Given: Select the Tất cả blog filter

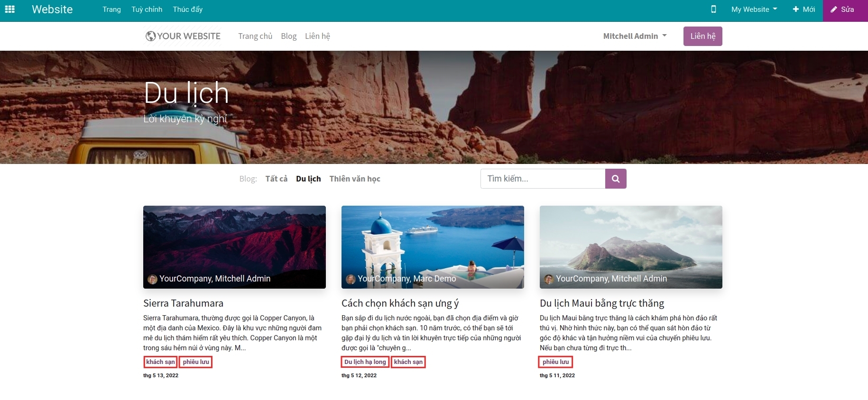Looking at the screenshot, I should coord(276,179).
